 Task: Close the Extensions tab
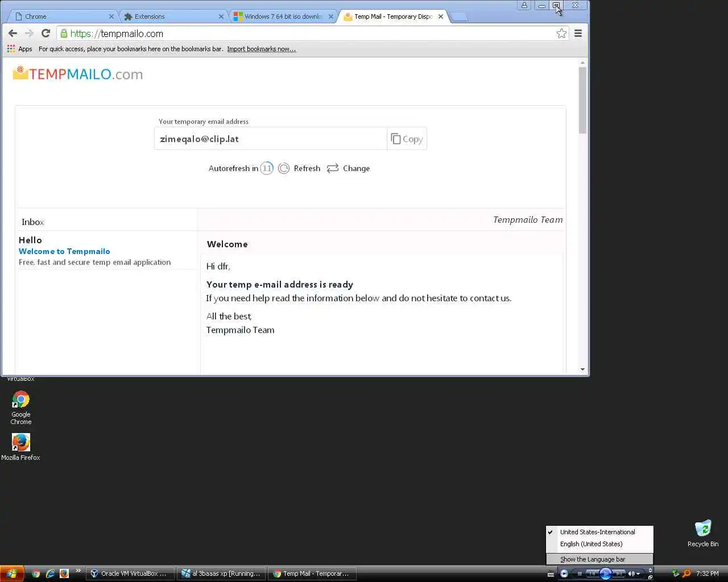pos(221,16)
